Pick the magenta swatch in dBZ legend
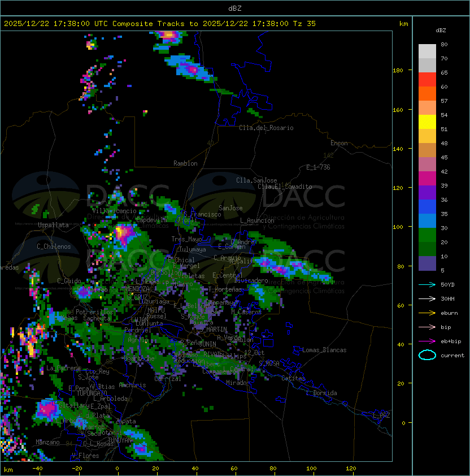This screenshot has width=470, height=476. [427, 179]
